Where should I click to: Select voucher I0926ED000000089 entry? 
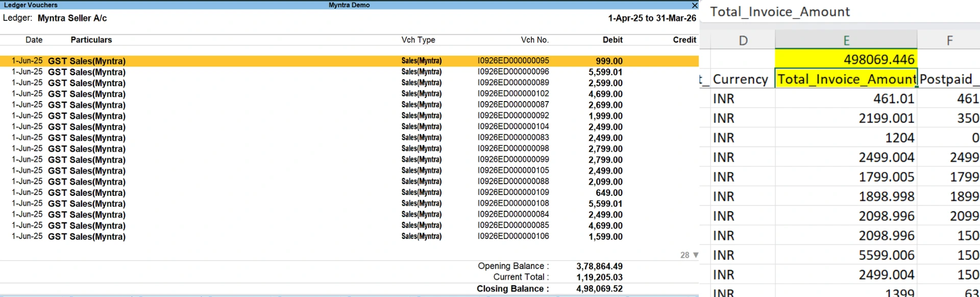513,83
